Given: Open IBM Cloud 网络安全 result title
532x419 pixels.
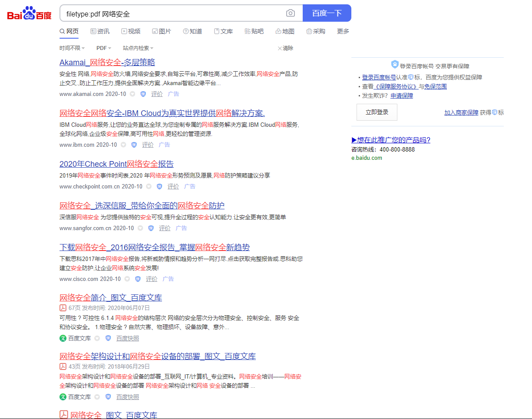Looking at the screenshot, I should click(162, 113).
